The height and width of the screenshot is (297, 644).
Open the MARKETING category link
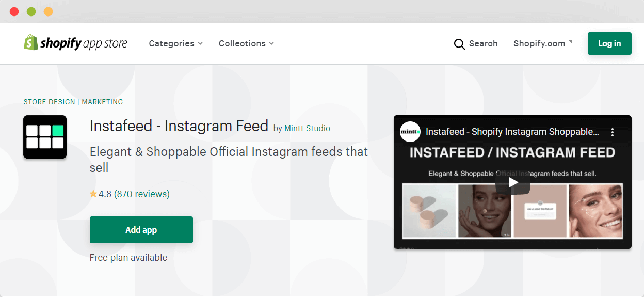[102, 102]
